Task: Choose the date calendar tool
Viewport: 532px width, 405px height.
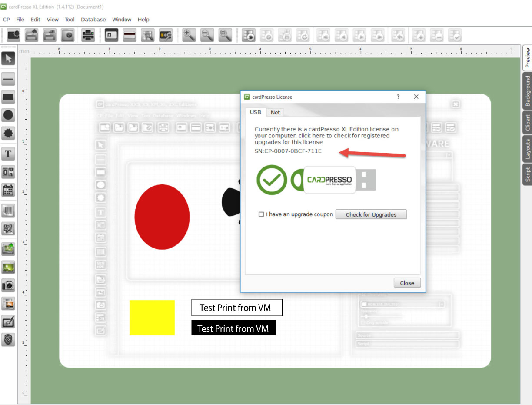Action: [8, 190]
